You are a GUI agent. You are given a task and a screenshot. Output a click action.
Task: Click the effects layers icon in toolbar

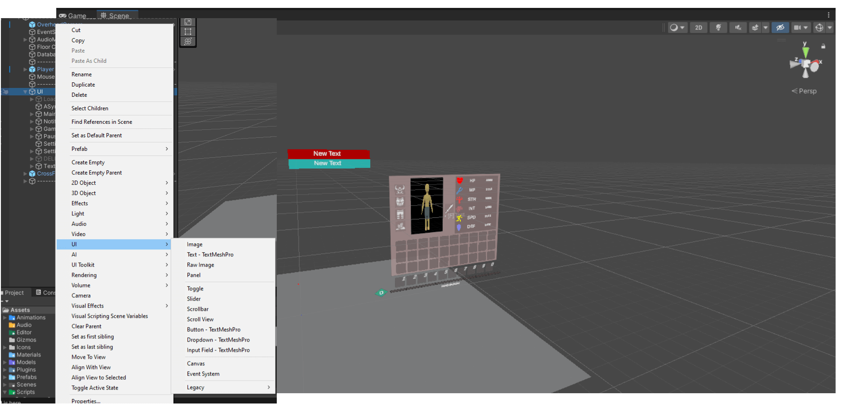[x=755, y=28]
